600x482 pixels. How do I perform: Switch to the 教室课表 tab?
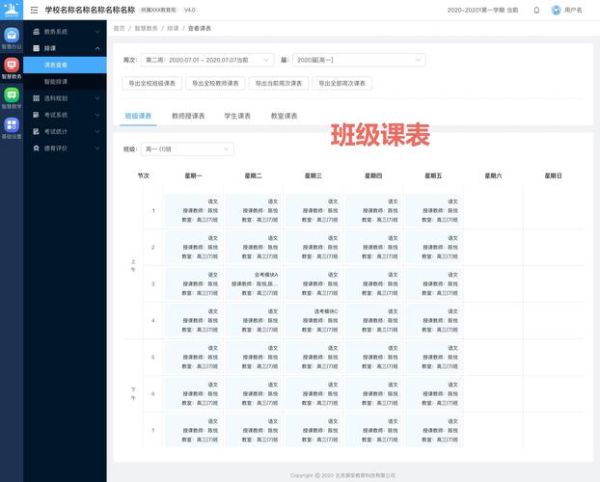point(284,116)
